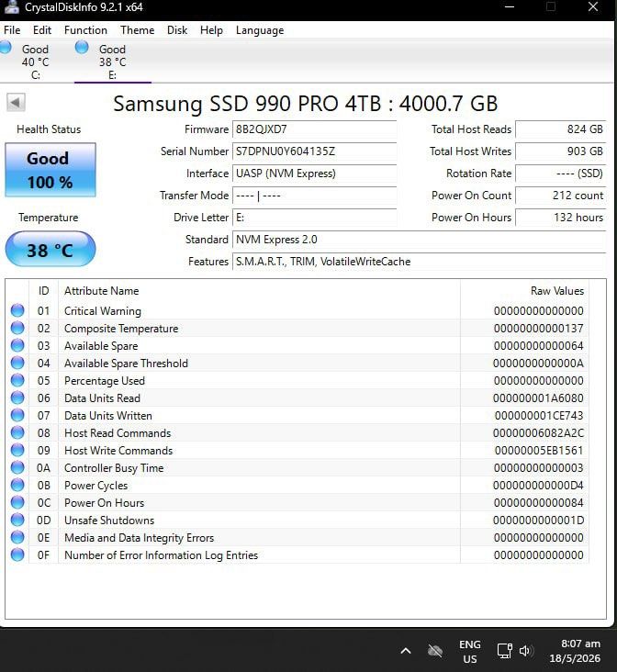
Task: Click the CrystalDiskInfo title bar icon
Action: tap(12, 6)
